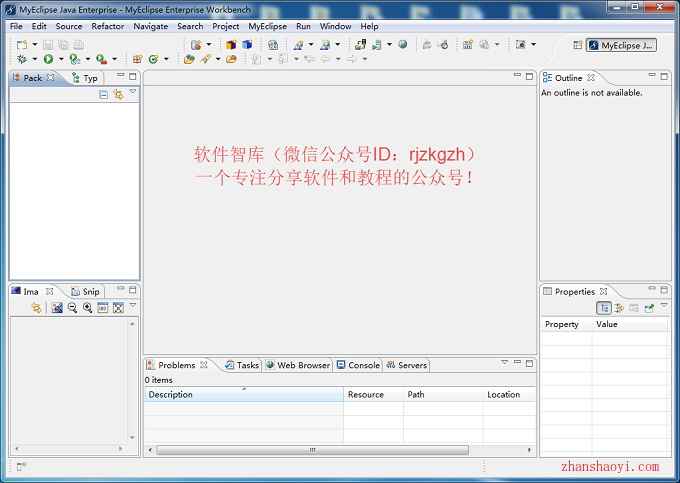The width and height of the screenshot is (680, 483).
Task: Open Properties view menu triangle
Action: click(664, 306)
